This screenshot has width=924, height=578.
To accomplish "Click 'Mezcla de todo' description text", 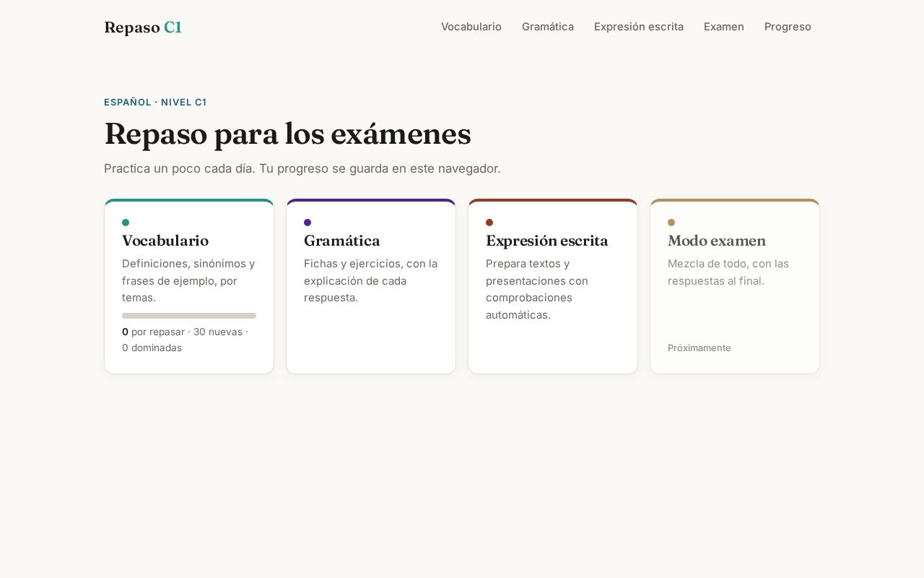I will [728, 272].
